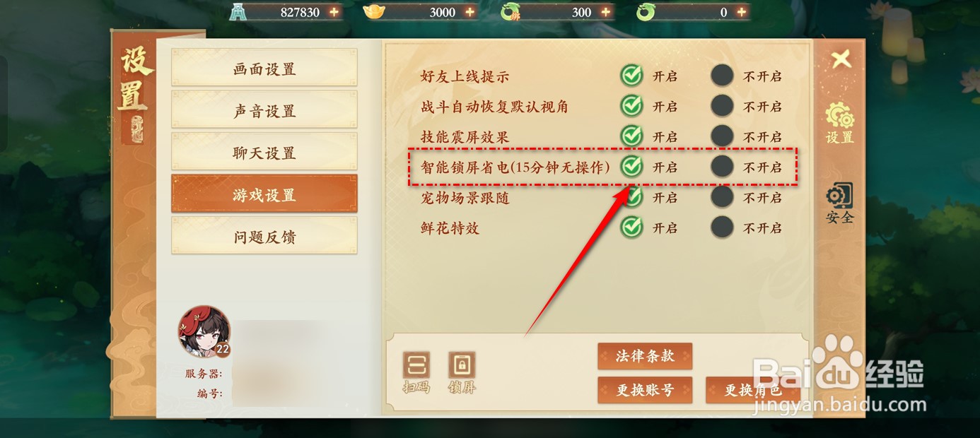Tap the 锁屏 lock screen icon

click(462, 366)
